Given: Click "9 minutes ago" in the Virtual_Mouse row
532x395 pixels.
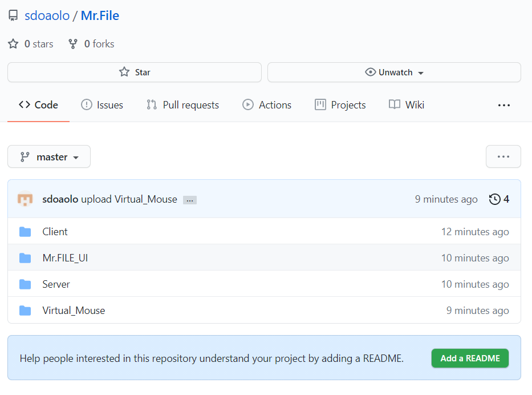Looking at the screenshot, I should click(477, 311).
